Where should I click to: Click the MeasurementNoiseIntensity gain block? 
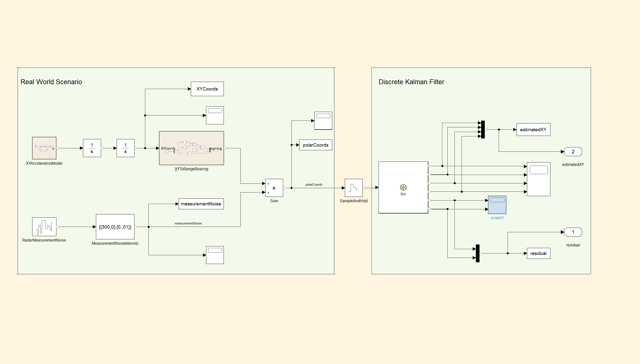pyautogui.click(x=115, y=227)
